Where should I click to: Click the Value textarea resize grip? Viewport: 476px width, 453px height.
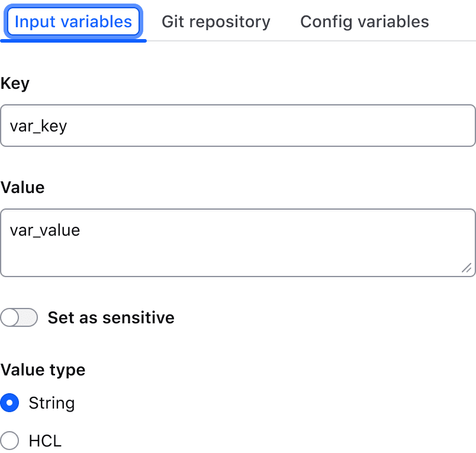(467, 268)
